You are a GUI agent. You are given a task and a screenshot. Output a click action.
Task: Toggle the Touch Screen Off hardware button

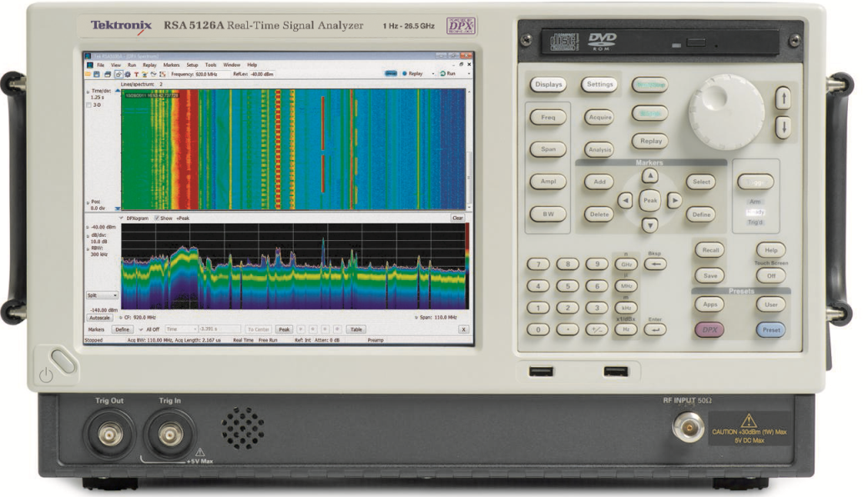[x=770, y=275]
